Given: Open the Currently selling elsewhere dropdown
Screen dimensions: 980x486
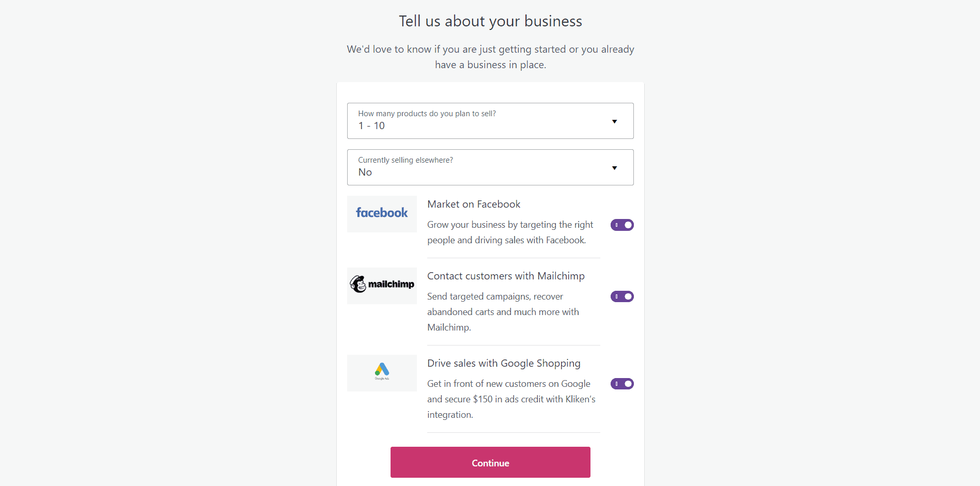Looking at the screenshot, I should [490, 167].
